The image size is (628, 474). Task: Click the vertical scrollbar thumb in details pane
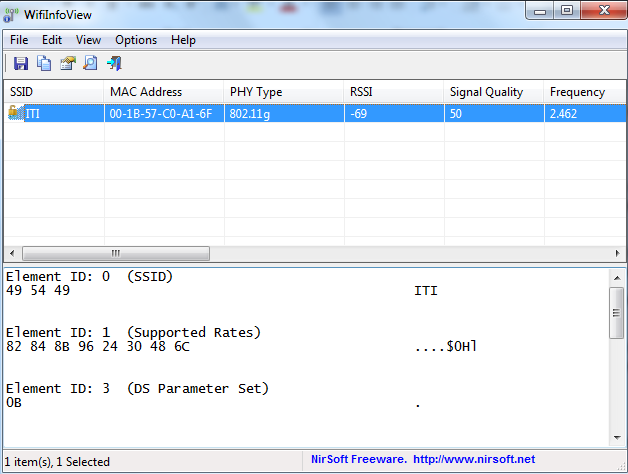pyautogui.click(x=617, y=313)
